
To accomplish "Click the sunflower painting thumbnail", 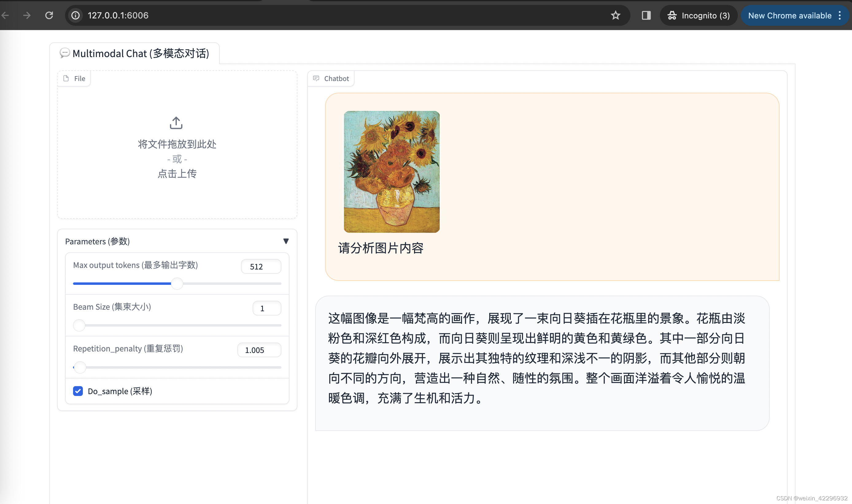I will click(x=392, y=172).
